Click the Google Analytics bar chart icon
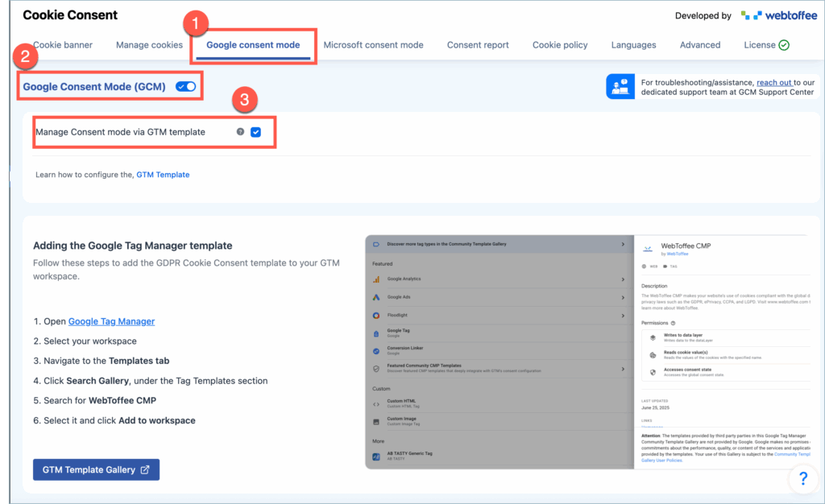Image resolution: width=825 pixels, height=504 pixels. (376, 279)
